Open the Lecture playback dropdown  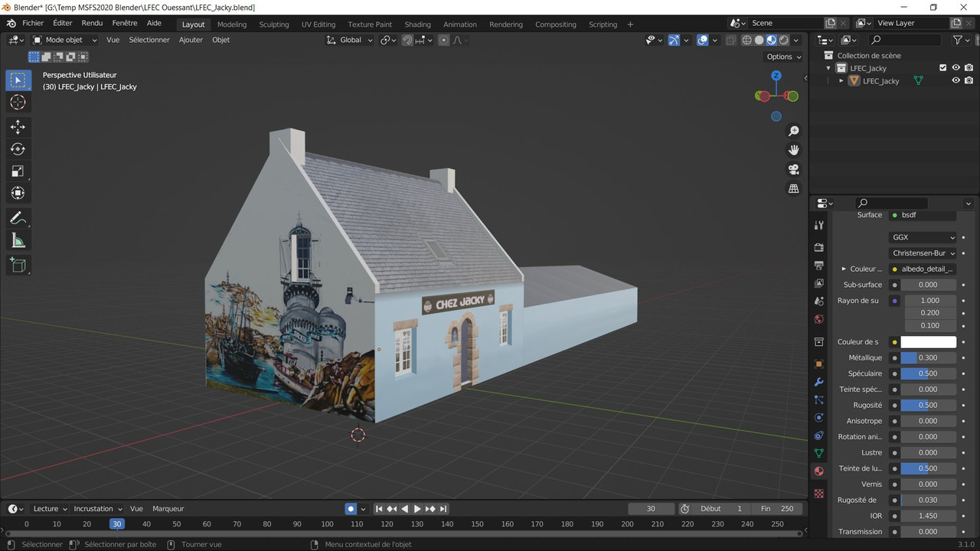50,509
